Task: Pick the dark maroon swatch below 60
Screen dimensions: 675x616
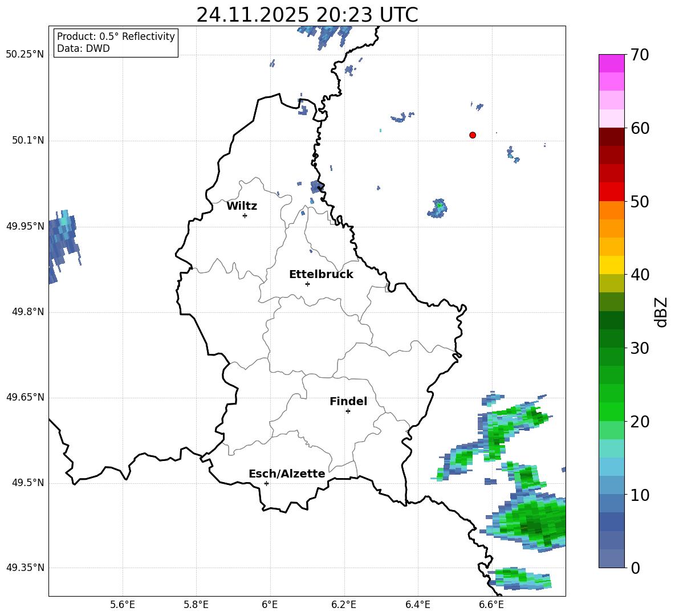Action: point(611,137)
